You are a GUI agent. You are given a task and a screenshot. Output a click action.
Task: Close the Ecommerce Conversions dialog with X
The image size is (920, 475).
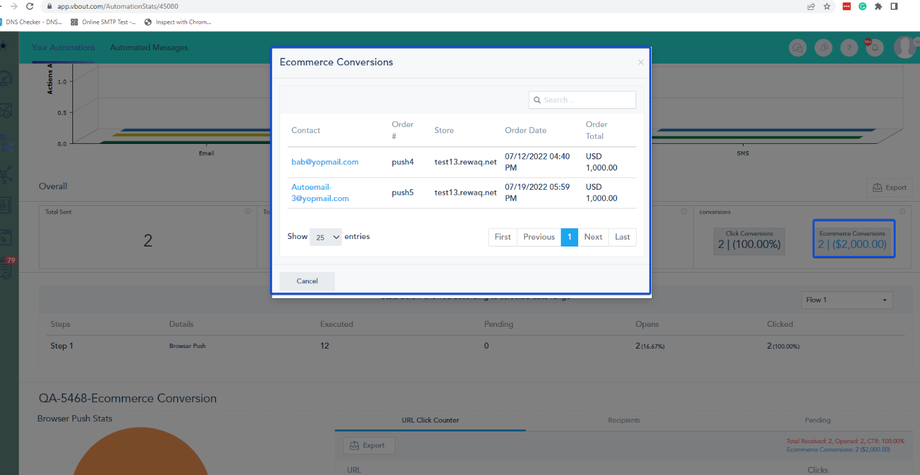tap(641, 62)
